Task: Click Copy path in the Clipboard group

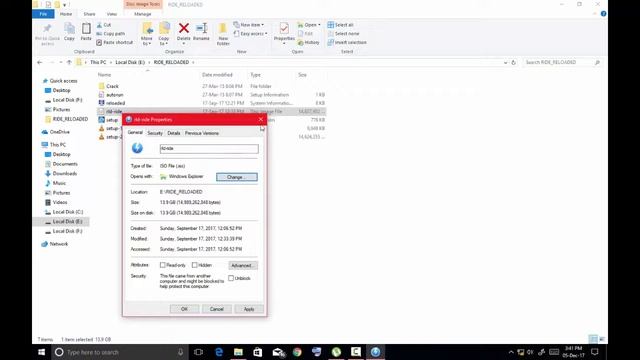Action: tap(111, 33)
